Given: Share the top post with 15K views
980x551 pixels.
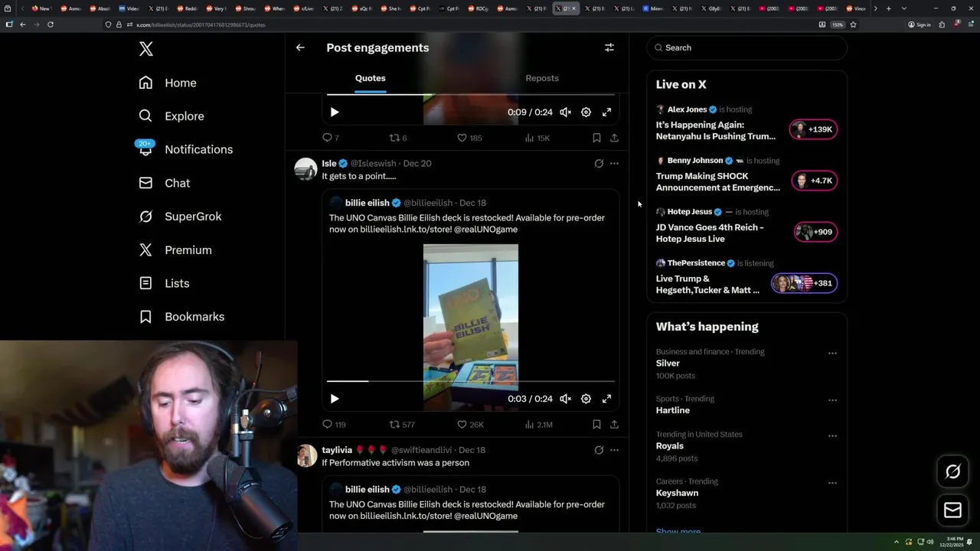Looking at the screenshot, I should click(x=614, y=138).
